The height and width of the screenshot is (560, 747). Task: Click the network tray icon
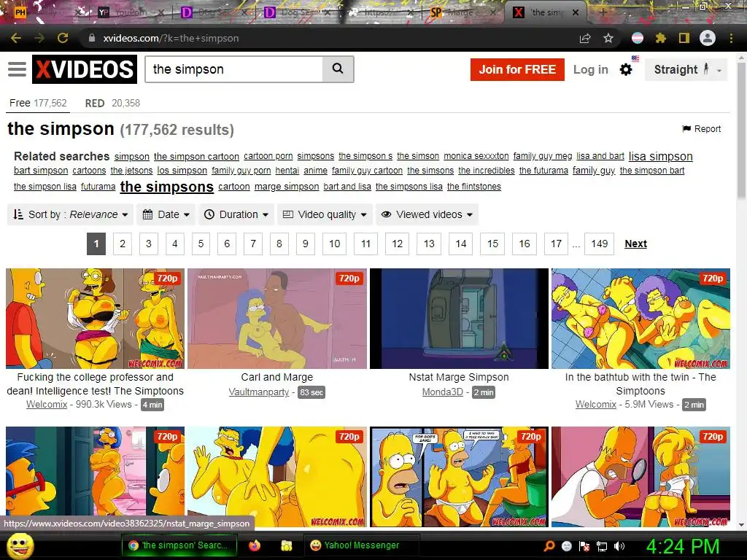(602, 546)
